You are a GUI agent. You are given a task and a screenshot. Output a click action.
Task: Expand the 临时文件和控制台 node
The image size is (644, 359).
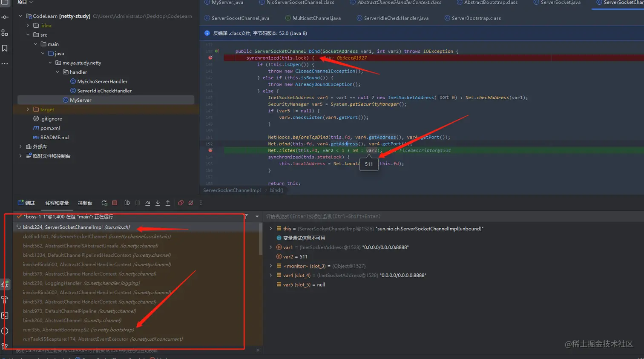[20, 156]
